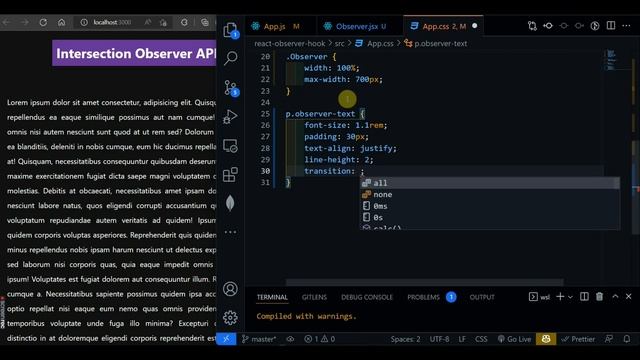
Task: Switch to the Observer.jsx editor tab
Action: pos(360,26)
